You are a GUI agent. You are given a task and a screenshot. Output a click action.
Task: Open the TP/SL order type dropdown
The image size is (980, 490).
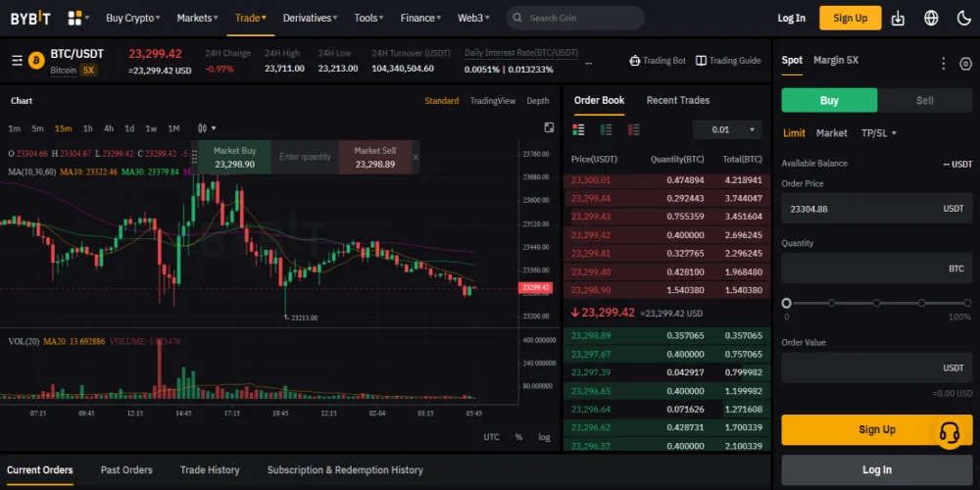(x=878, y=133)
